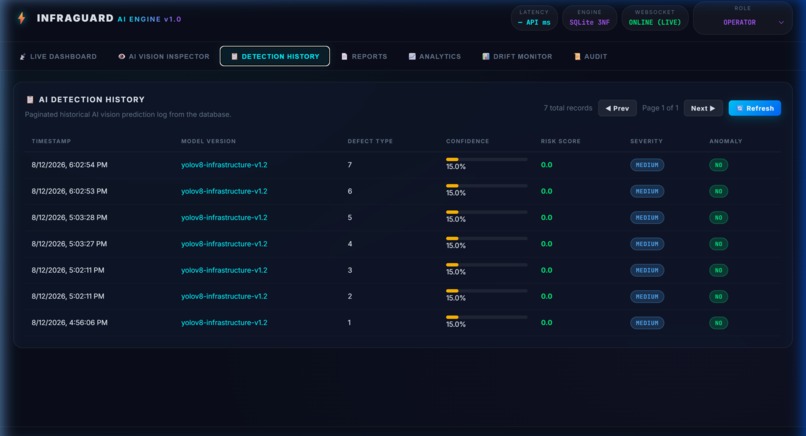Click confidence bar in defect type 1 row
Image resolution: width=806 pixels, height=436 pixels.
click(x=486, y=318)
